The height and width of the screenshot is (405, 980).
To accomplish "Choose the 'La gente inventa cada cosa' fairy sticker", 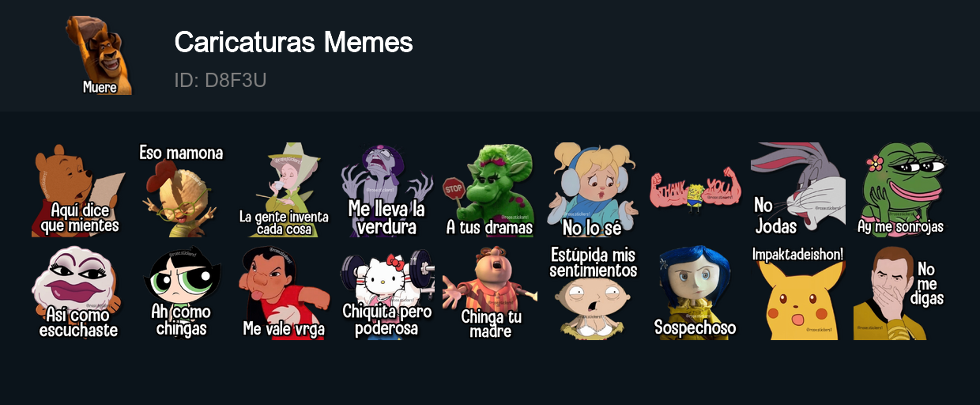I will tap(285, 190).
